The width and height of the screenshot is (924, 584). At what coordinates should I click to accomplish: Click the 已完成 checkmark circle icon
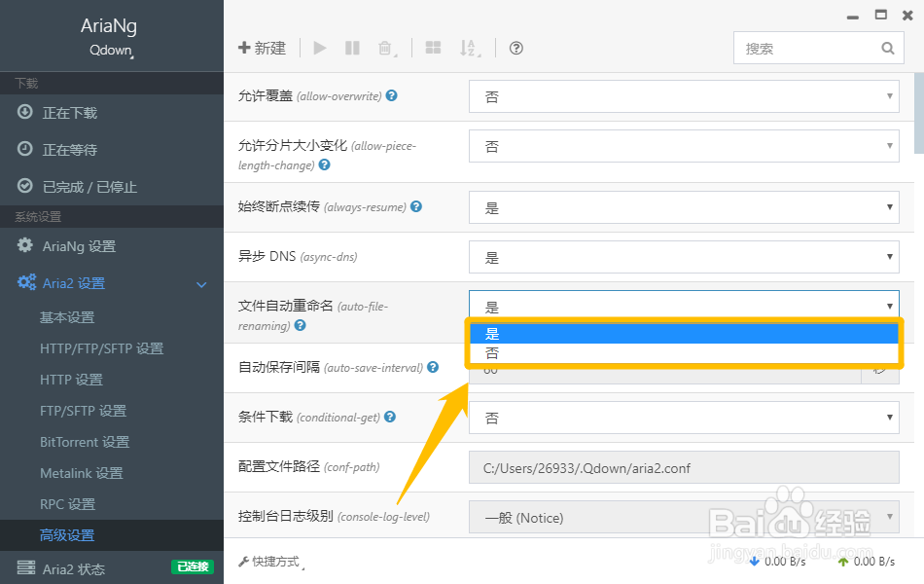click(24, 186)
